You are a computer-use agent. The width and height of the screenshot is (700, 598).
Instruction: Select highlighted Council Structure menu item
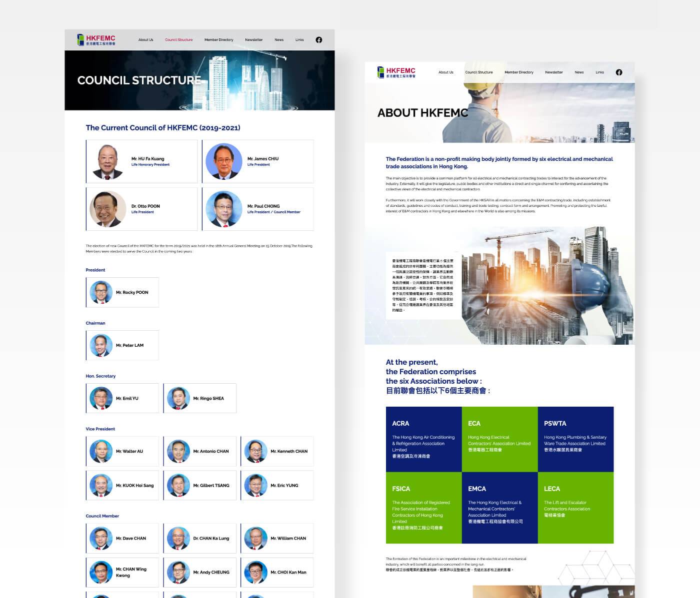[178, 40]
